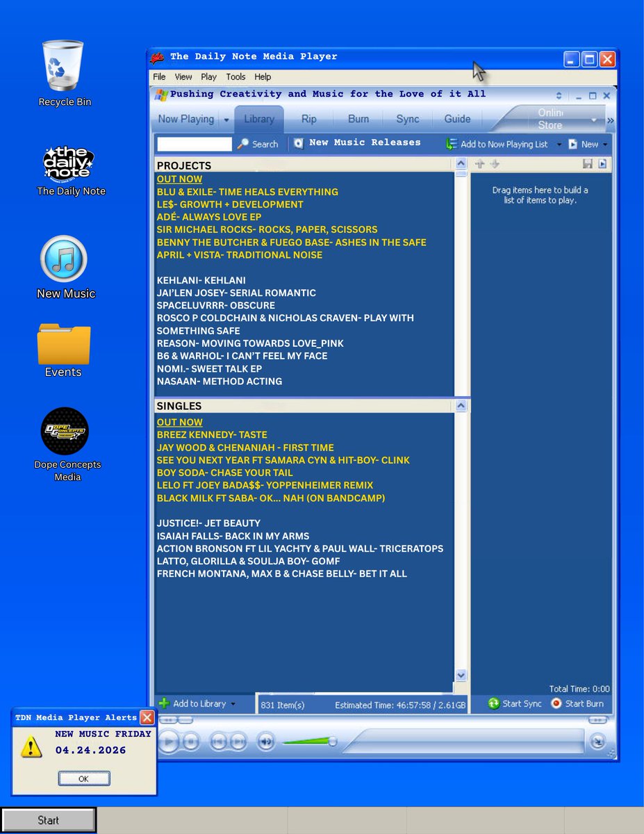The height and width of the screenshot is (834, 644).
Task: Open the File menu
Action: (159, 77)
